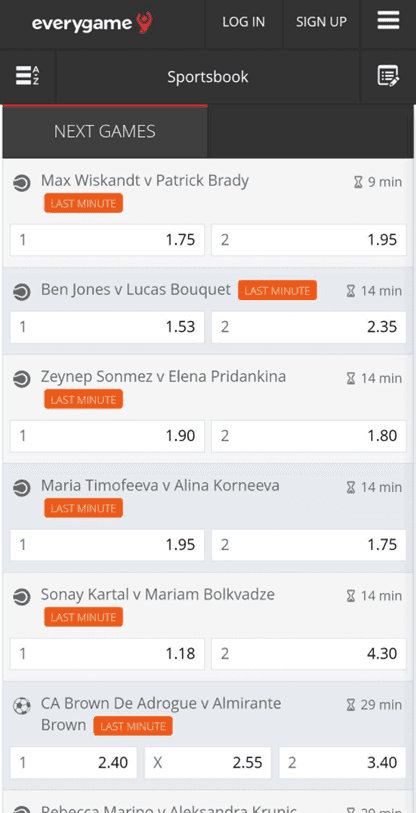Bet on Lucas Bouquet at 2.35
This screenshot has width=416, height=813.
click(x=309, y=327)
